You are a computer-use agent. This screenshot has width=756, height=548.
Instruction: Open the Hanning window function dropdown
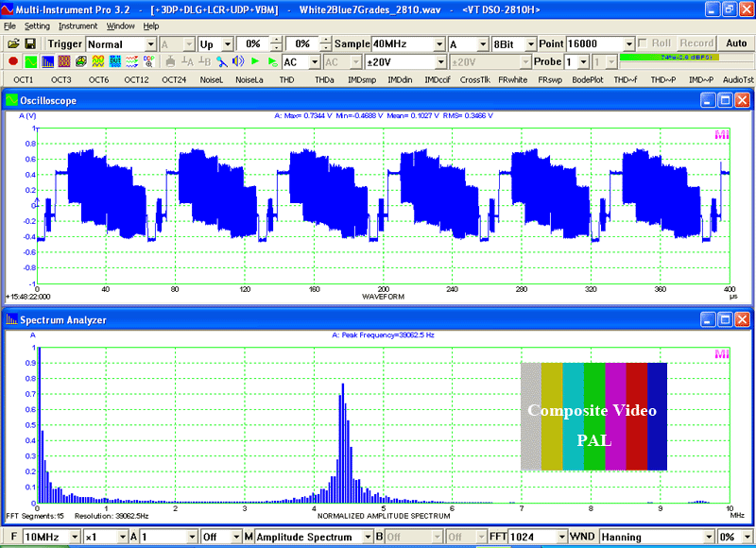click(x=708, y=537)
